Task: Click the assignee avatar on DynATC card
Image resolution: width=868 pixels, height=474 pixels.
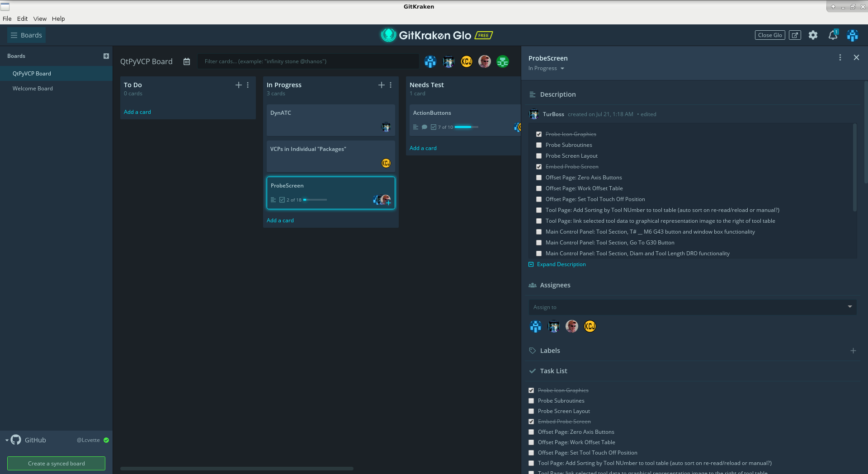Action: (x=386, y=127)
